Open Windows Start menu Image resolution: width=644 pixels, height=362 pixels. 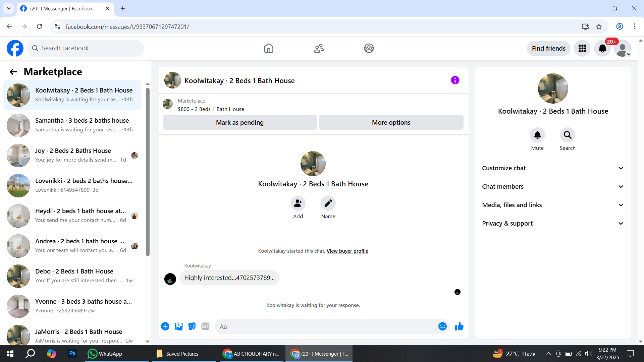click(10, 354)
